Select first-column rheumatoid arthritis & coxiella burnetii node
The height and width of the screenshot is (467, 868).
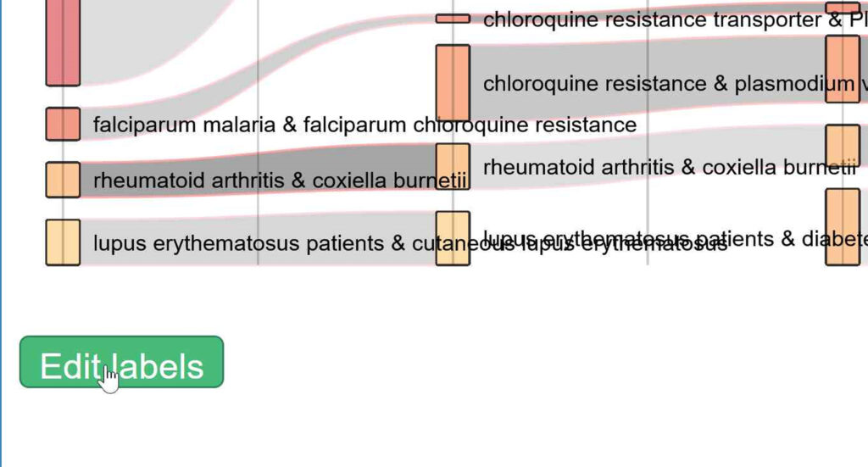[x=63, y=180]
